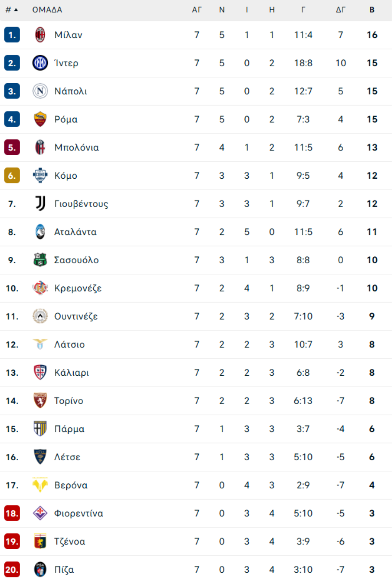
Task: Open the Μπολόνια team link
Action: [x=76, y=147]
